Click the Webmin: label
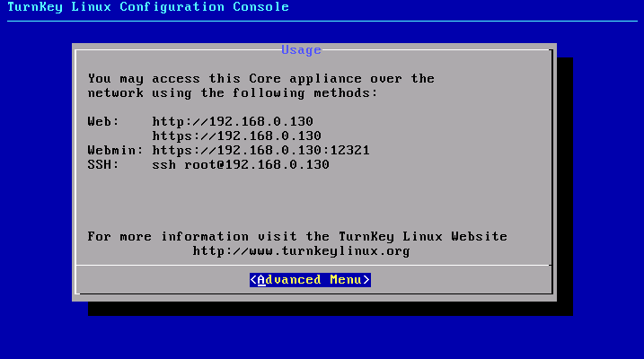Screen dimensions: 644x359 tap(115, 150)
